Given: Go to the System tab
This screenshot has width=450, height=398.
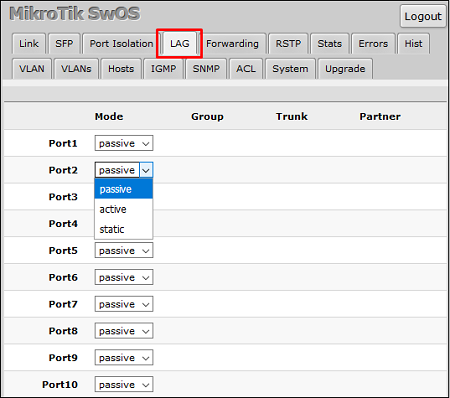Looking at the screenshot, I should point(290,69).
